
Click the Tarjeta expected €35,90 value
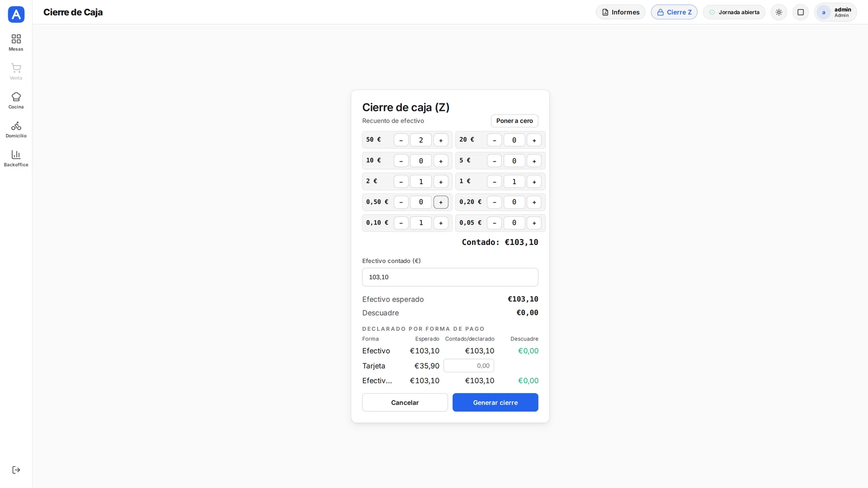coord(427,366)
